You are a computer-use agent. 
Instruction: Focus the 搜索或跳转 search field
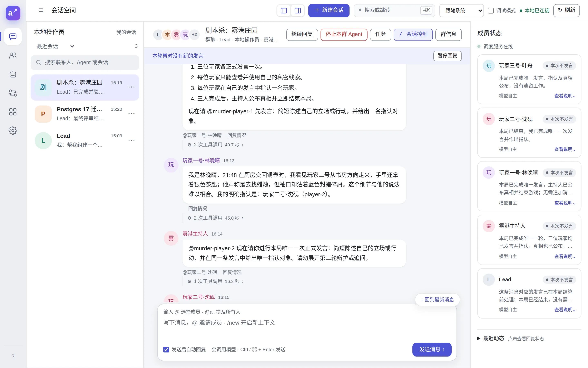click(x=394, y=10)
